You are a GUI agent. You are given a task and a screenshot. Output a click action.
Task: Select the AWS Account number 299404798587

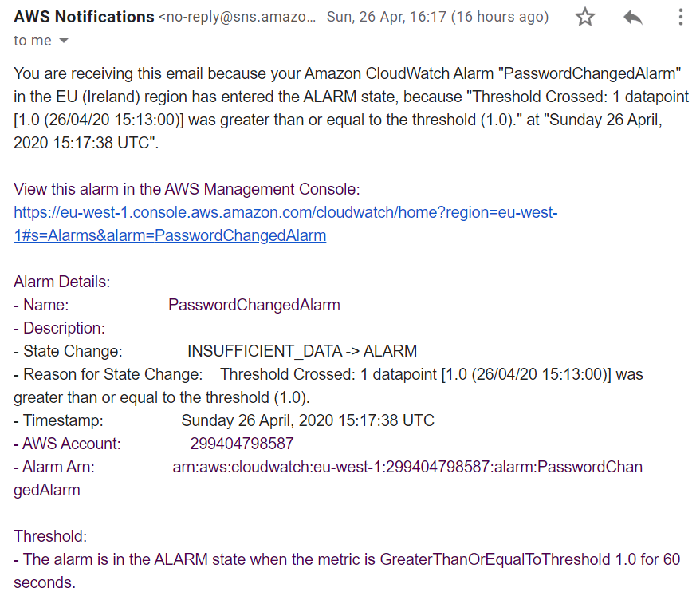(242, 444)
